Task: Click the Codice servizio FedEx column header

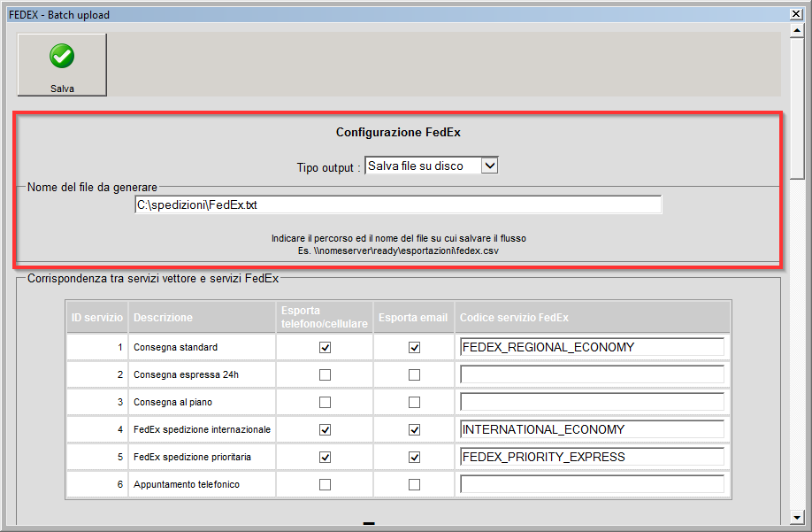Action: pos(593,317)
